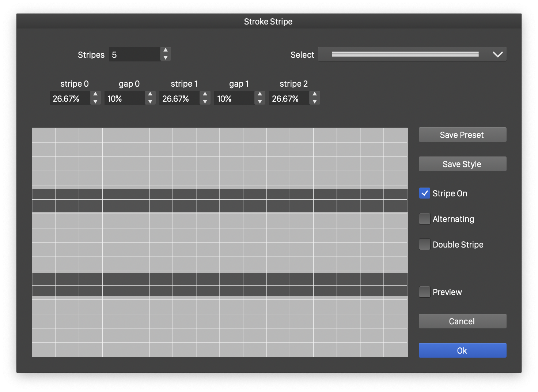The height and width of the screenshot is (392, 538).
Task: Click the stripe 0 percentage field
Action: tap(69, 98)
